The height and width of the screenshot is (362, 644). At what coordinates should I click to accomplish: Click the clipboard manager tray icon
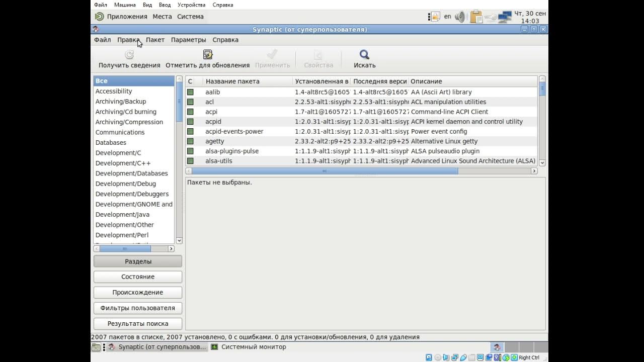(476, 17)
